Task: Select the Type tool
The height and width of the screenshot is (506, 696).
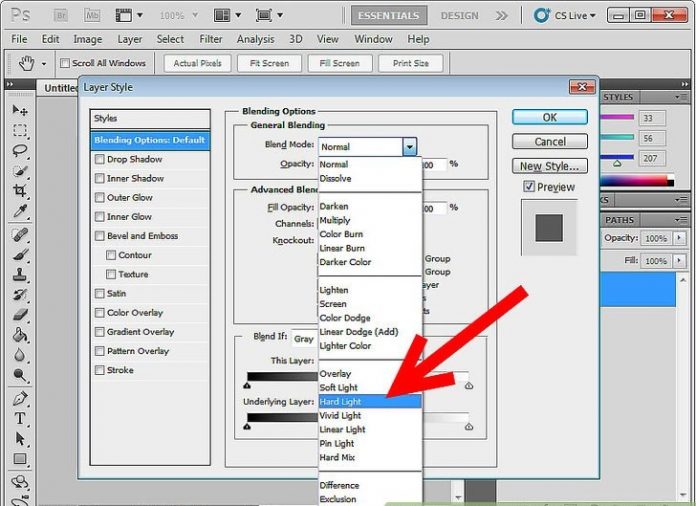Action: click(19, 418)
